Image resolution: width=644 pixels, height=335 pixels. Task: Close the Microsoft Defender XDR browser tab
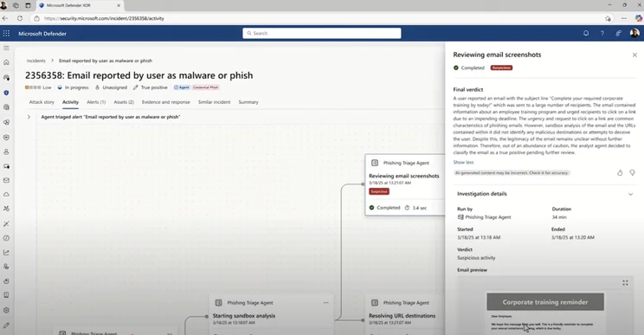click(119, 5)
